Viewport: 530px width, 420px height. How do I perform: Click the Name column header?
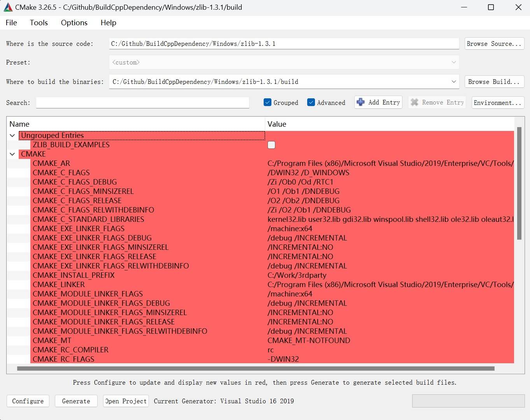[136, 124]
